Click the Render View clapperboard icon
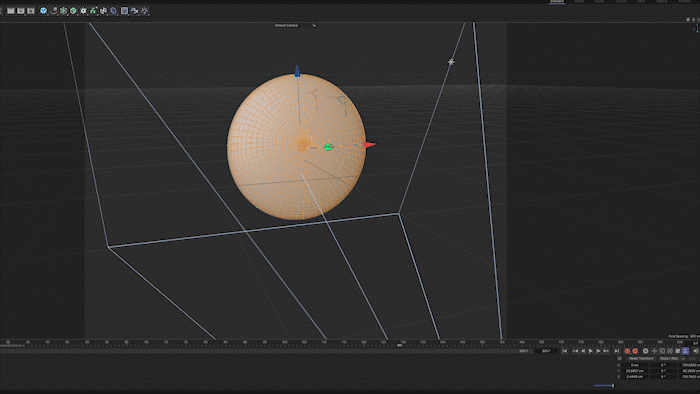The width and height of the screenshot is (700, 394). pos(11,11)
